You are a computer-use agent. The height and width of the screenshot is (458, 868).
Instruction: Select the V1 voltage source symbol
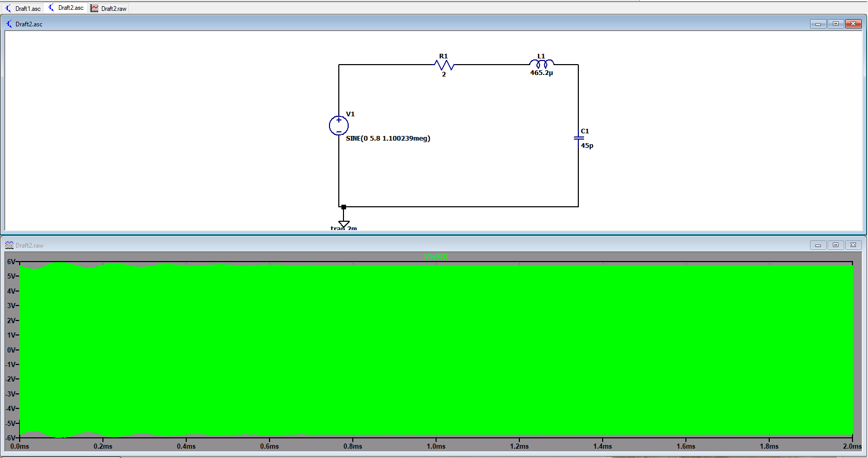339,126
